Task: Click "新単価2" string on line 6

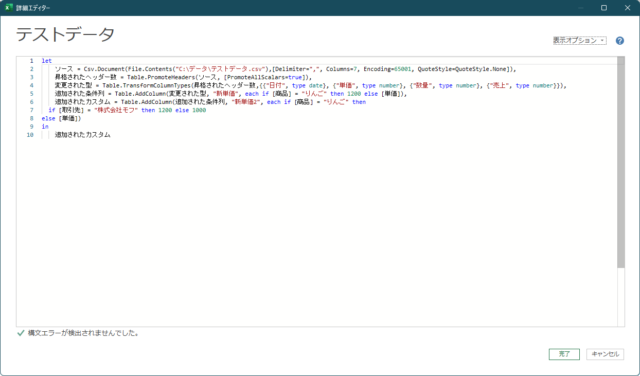Action: click(246, 102)
